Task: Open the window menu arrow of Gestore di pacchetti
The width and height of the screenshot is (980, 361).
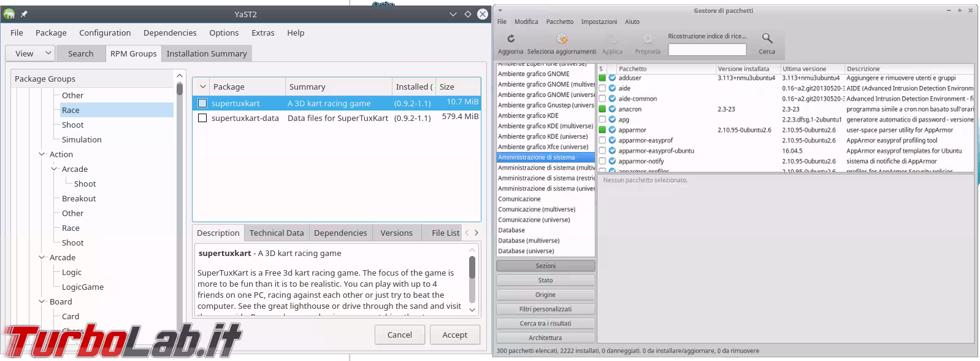Action: [500, 10]
